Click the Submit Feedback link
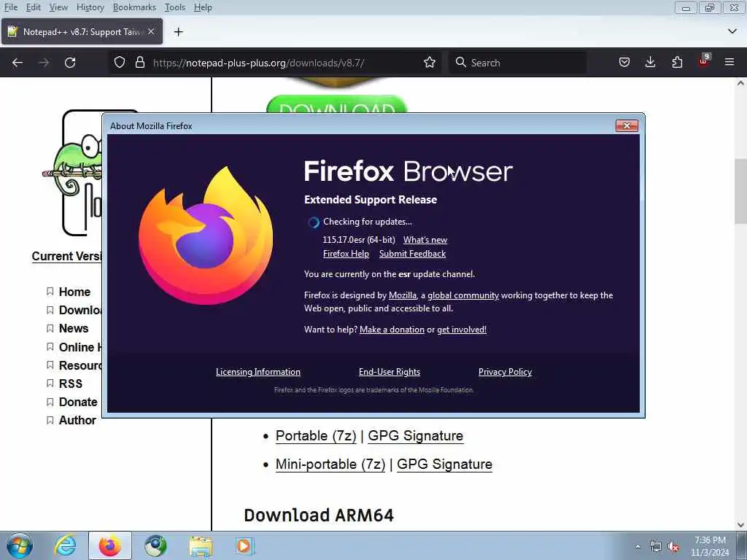 click(412, 254)
